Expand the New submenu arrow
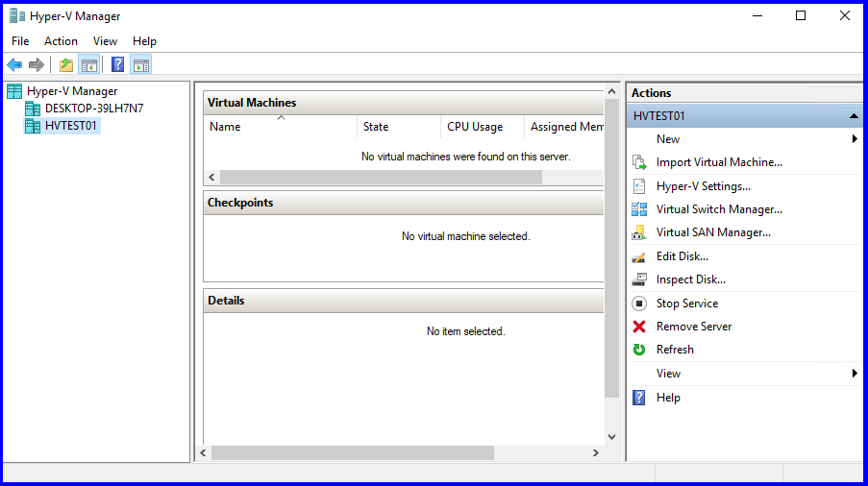Image resolution: width=868 pixels, height=486 pixels. click(x=855, y=139)
